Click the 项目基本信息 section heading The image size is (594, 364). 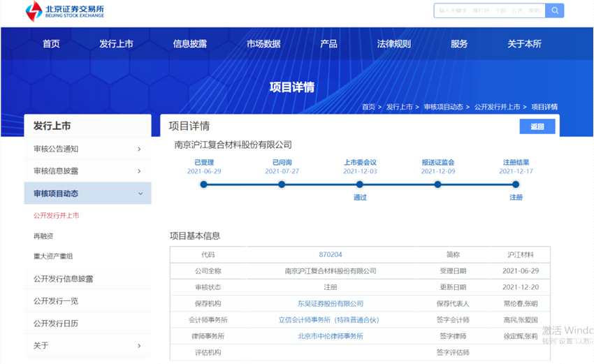coord(195,236)
